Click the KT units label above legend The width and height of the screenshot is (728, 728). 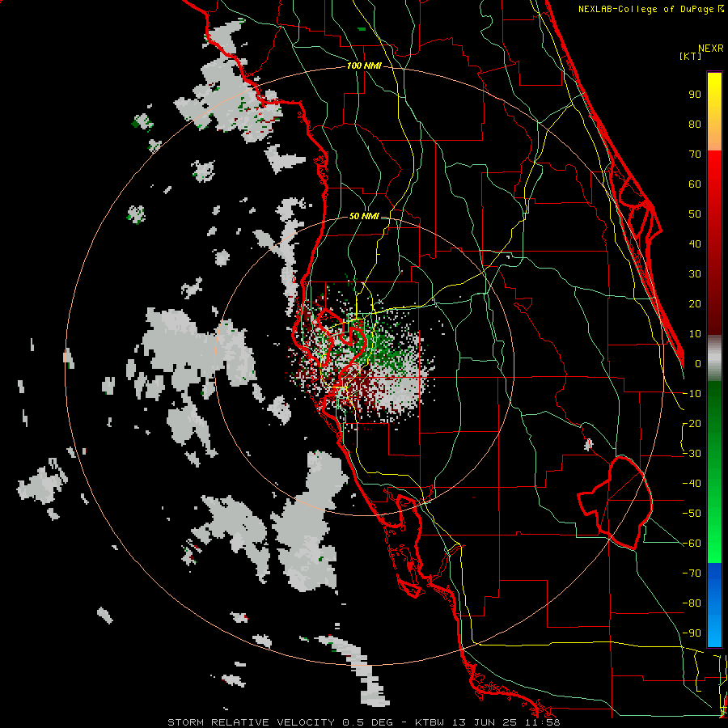pyautogui.click(x=691, y=56)
